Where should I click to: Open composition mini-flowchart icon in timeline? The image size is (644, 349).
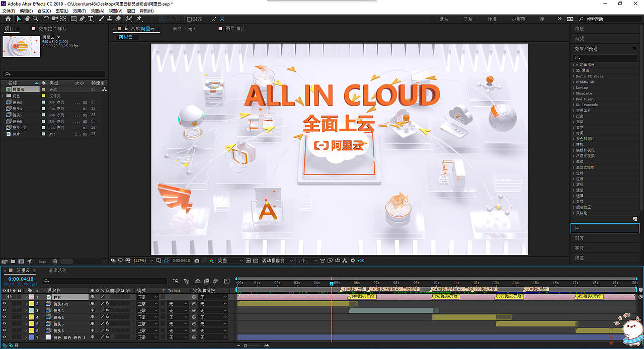pos(176,281)
